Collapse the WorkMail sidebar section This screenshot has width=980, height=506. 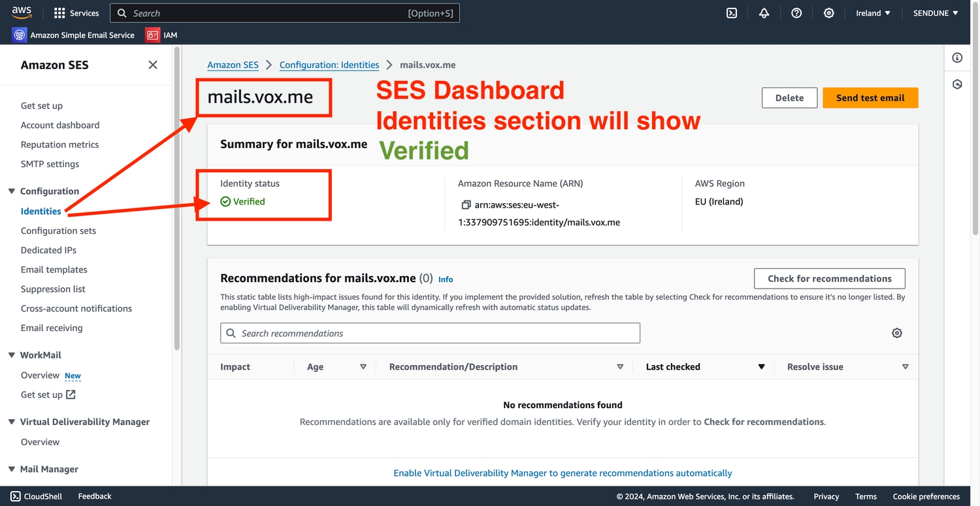coord(12,355)
